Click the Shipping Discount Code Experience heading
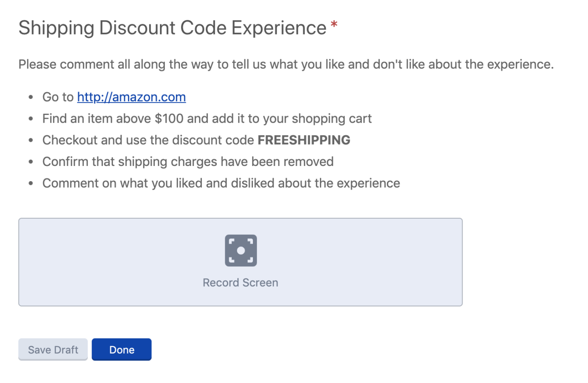 173,28
